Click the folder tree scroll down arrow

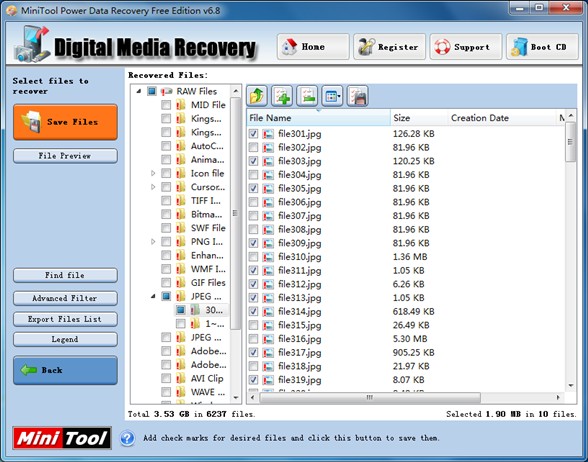point(236,397)
